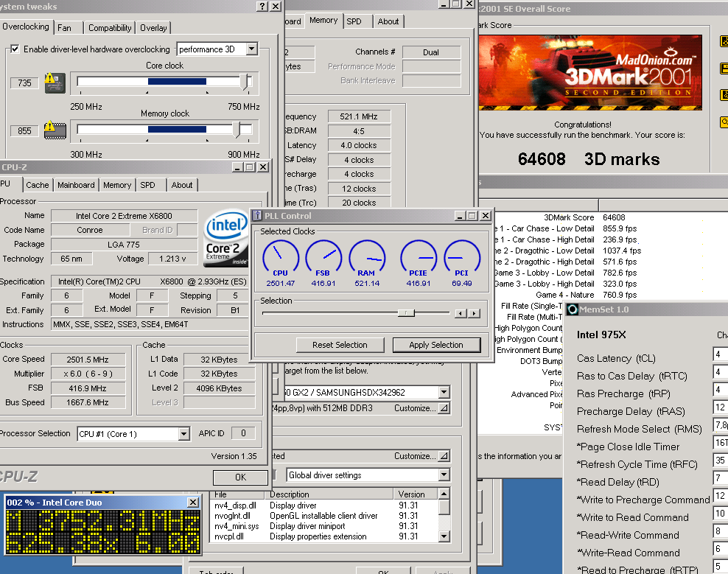728x574 pixels.
Task: Click the Memory clock slider handle
Action: click(237, 130)
